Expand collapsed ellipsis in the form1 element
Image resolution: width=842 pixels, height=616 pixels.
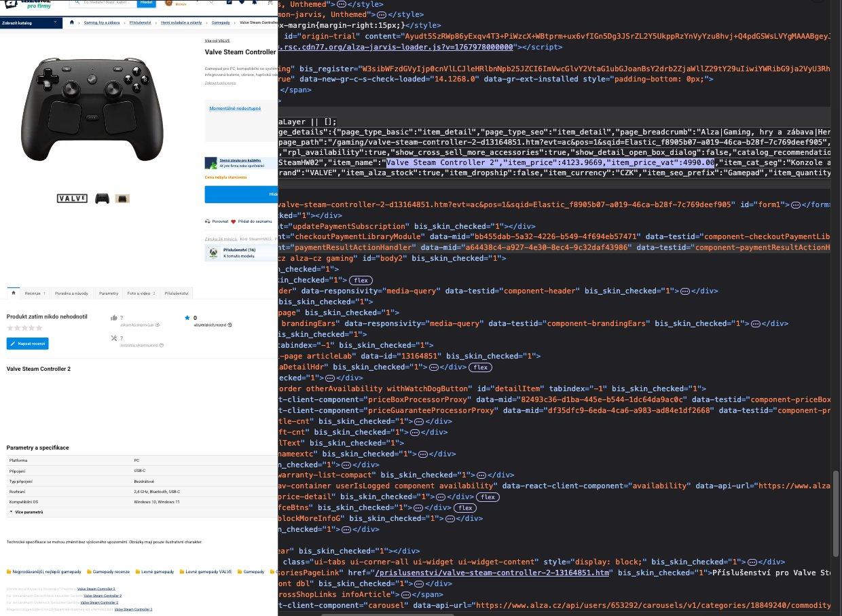pyautogui.click(x=796, y=204)
